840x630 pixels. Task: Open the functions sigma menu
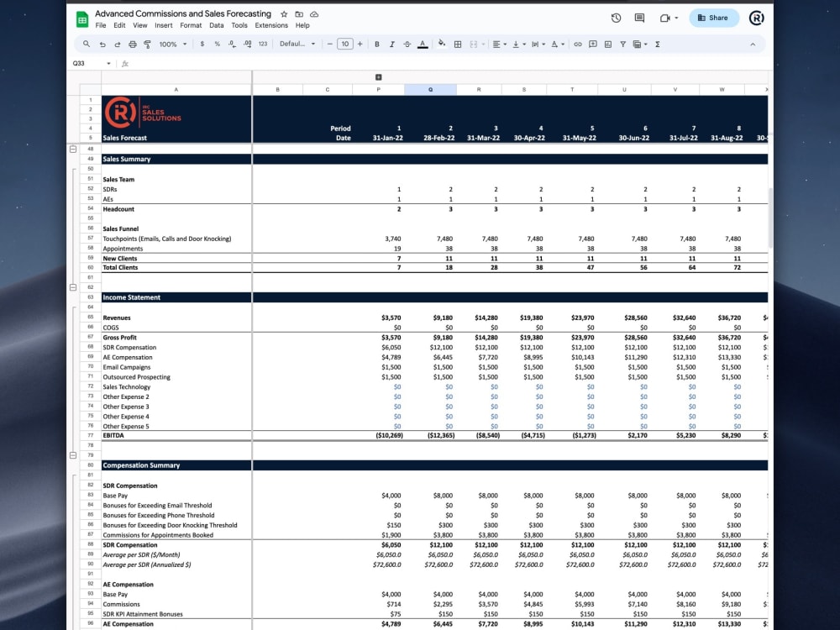pos(658,45)
